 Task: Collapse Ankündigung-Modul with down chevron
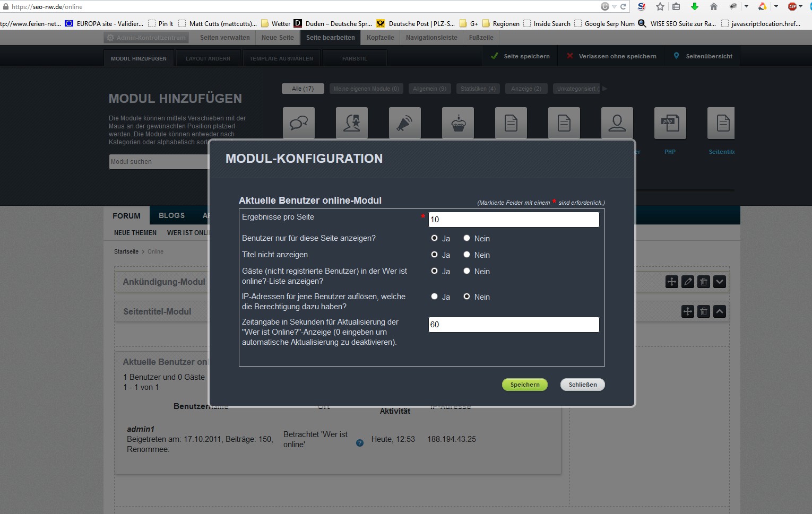point(720,282)
